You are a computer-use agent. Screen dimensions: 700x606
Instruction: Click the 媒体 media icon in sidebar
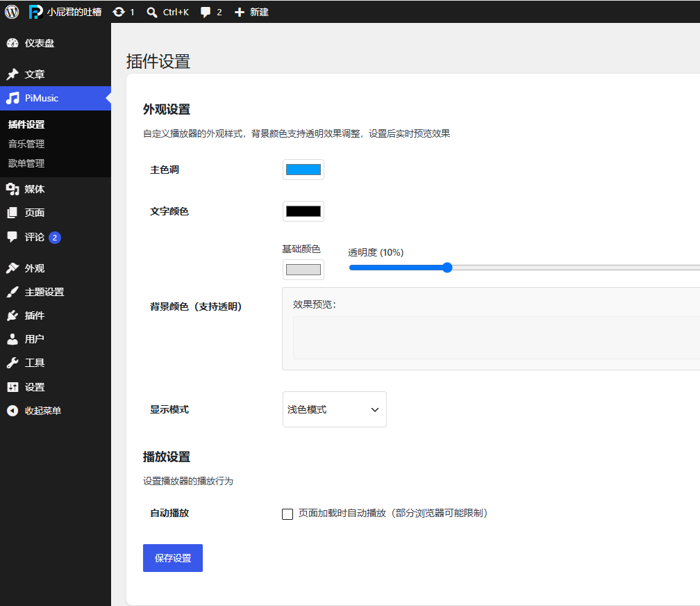point(12,189)
